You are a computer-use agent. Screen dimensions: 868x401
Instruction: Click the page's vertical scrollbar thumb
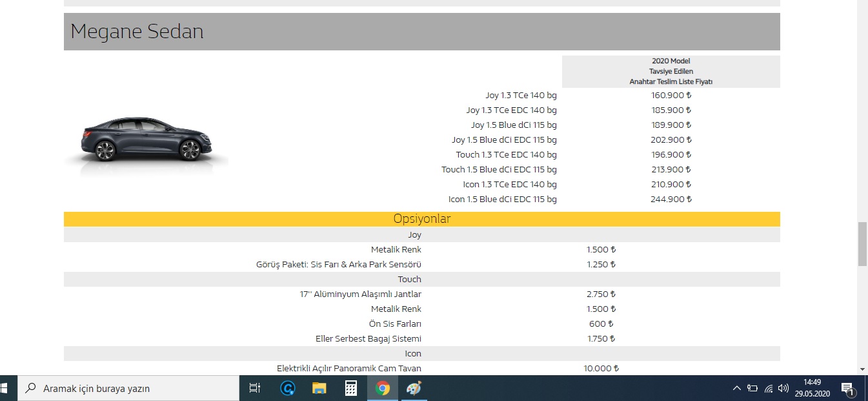[x=862, y=244]
